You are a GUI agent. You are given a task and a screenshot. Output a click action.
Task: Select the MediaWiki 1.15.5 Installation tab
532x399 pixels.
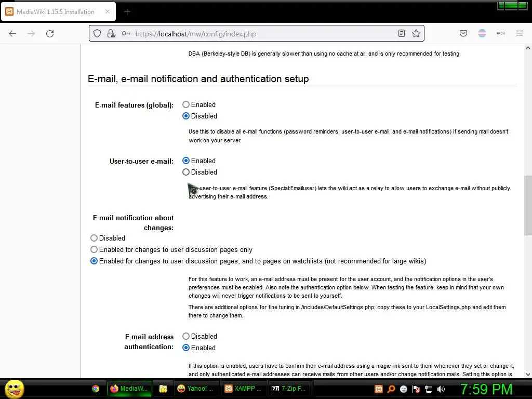click(58, 11)
